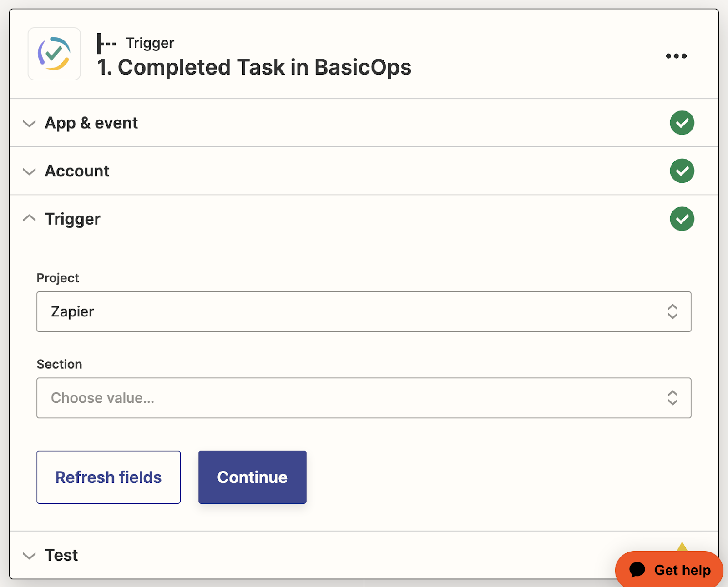Click the BasicOps app logo icon

point(54,54)
